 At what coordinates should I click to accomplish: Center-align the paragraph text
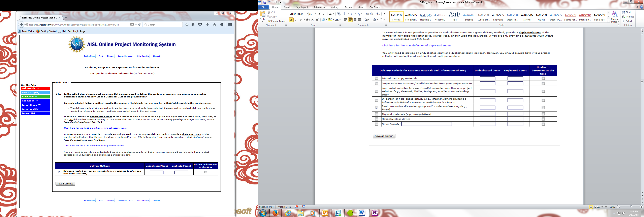pos(350,20)
